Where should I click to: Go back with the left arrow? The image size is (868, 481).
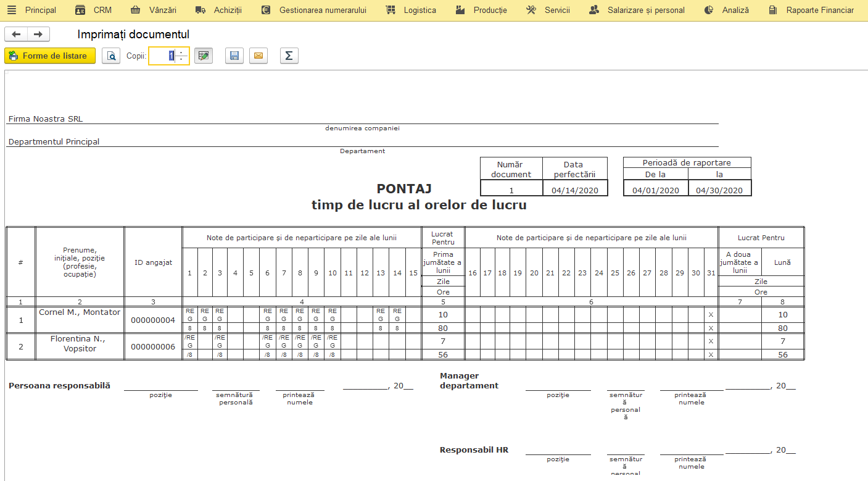coord(16,35)
